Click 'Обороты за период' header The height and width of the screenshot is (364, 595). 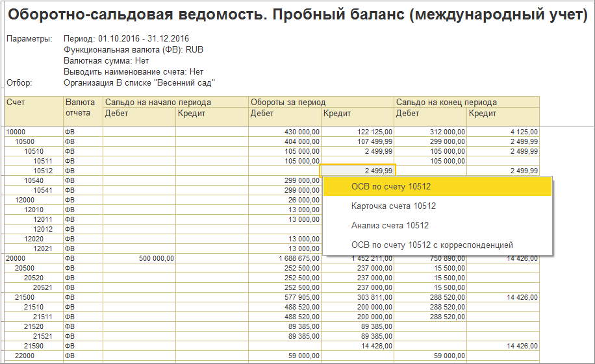tap(322, 102)
